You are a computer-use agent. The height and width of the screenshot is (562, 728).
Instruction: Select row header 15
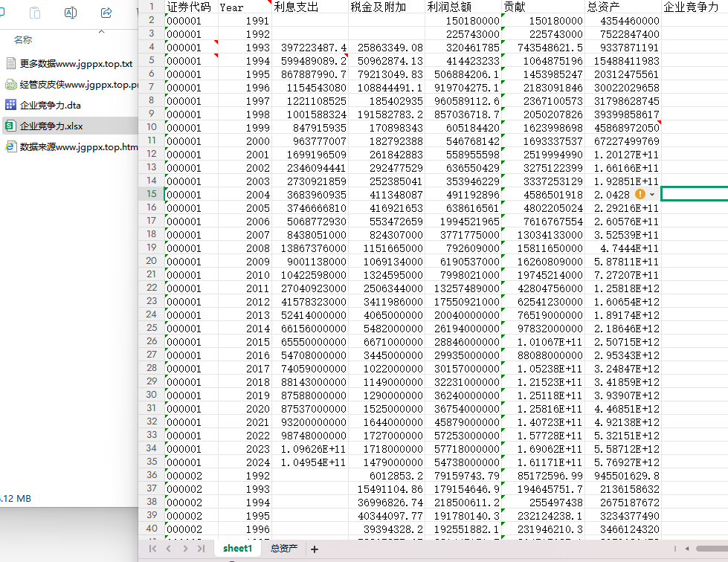[x=152, y=194]
